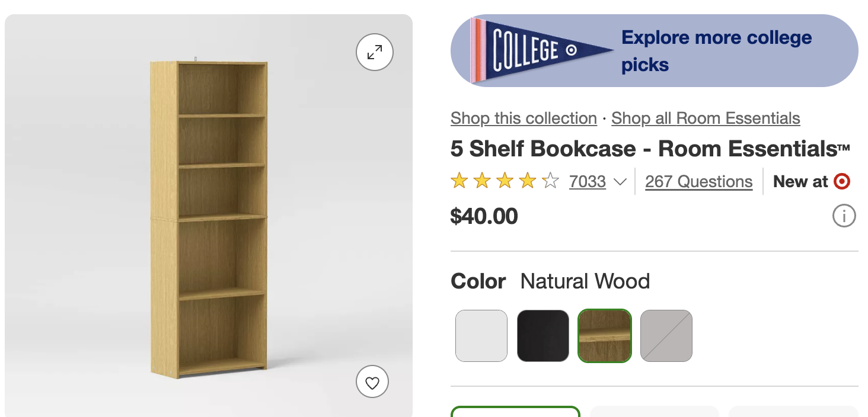The image size is (868, 417).
Task: Click the star rating icons
Action: (505, 181)
